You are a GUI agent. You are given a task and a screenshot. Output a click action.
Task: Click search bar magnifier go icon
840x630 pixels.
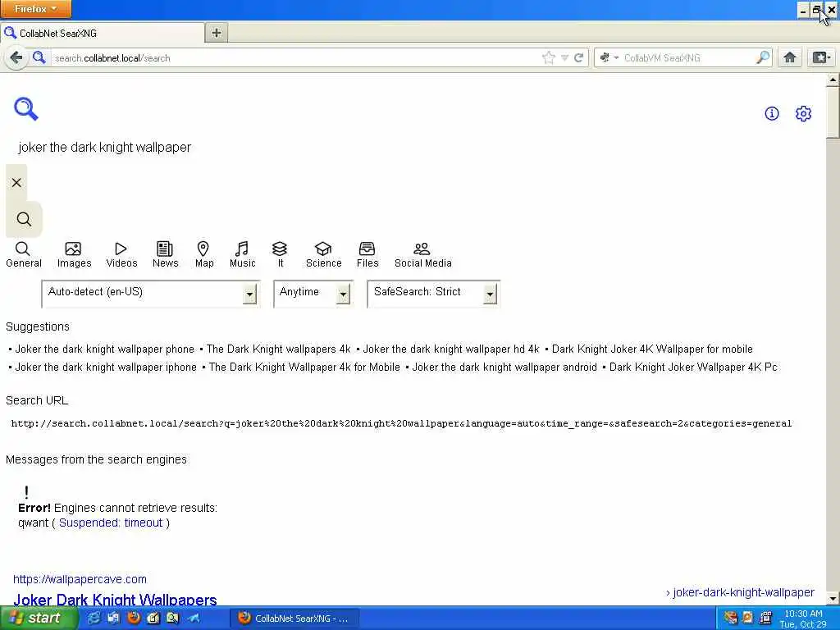coord(762,57)
